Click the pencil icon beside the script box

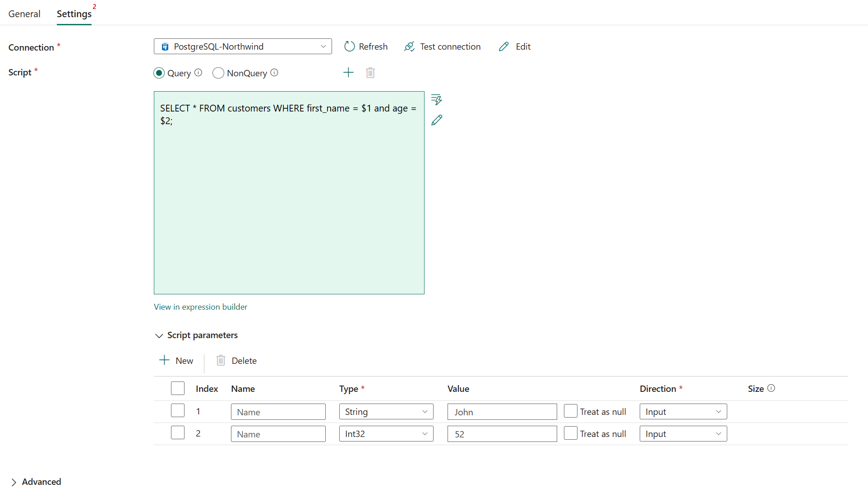point(436,120)
